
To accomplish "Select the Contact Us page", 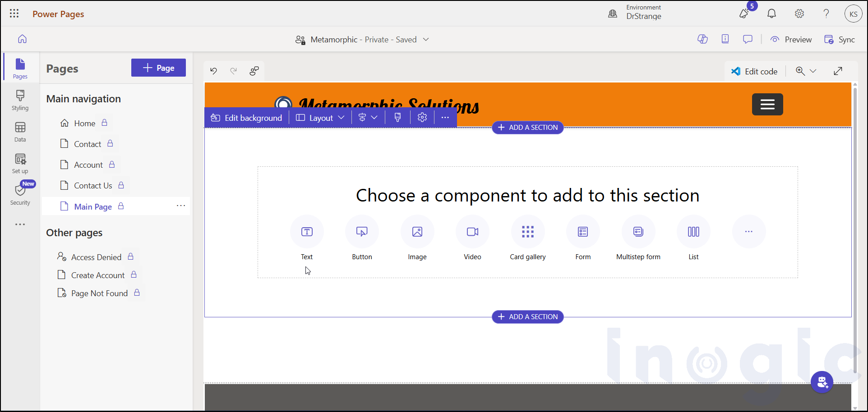I will [x=93, y=186].
